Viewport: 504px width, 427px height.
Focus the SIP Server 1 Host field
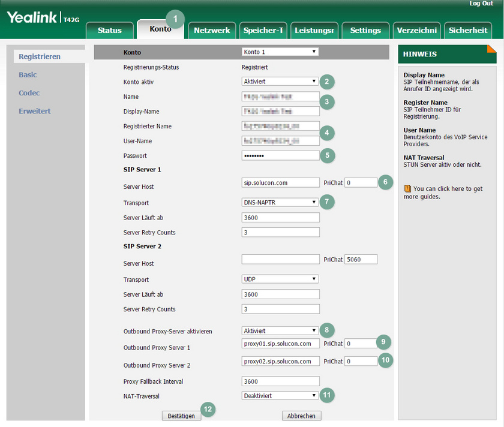(x=280, y=182)
